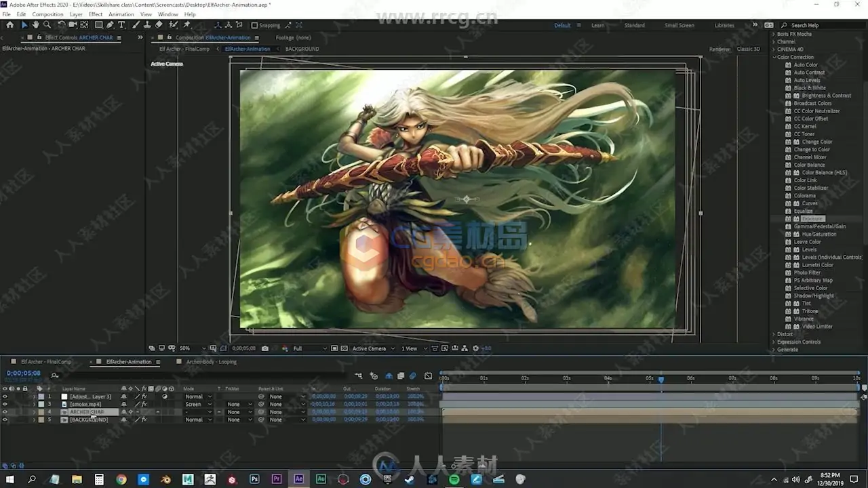Open the 1 View layout dropdown
868x488 pixels.
[414, 348]
